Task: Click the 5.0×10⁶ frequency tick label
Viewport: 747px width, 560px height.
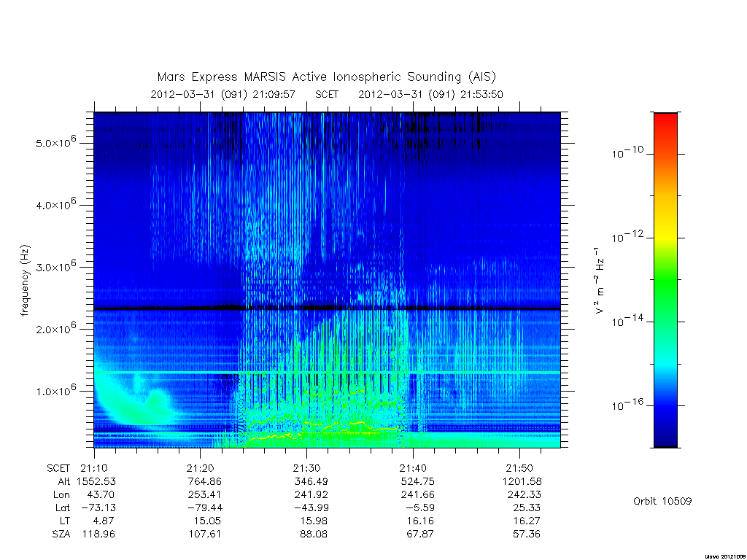Action: tap(55, 141)
